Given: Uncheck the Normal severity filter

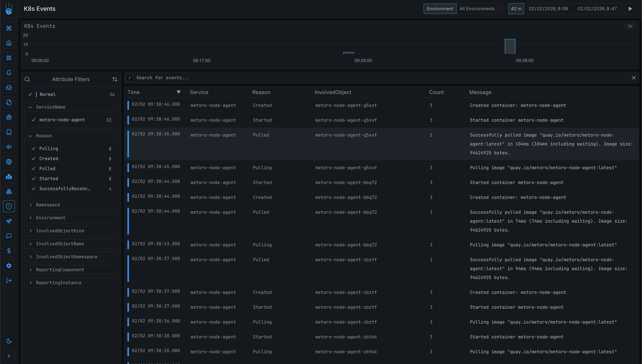Looking at the screenshot, I should pos(30,94).
